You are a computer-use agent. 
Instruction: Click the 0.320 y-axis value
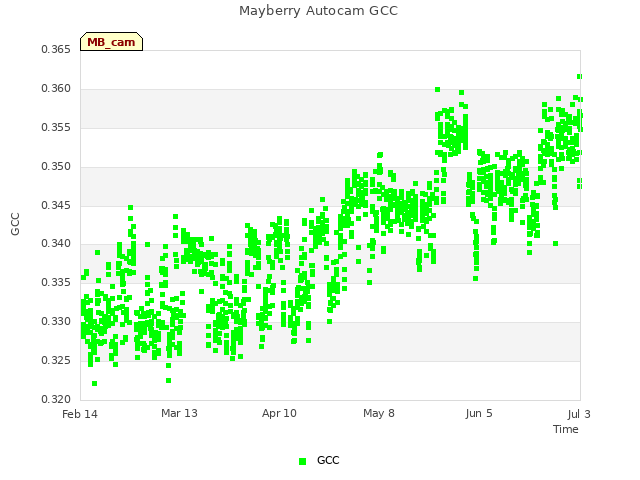[x=56, y=399]
